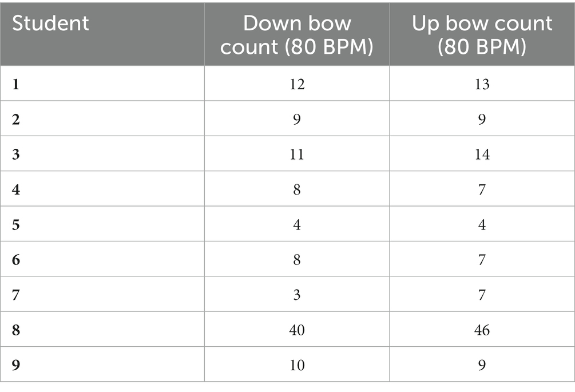The width and height of the screenshot is (575, 392).
Task: Click student 2 down bow value 9
Action: [x=297, y=119]
